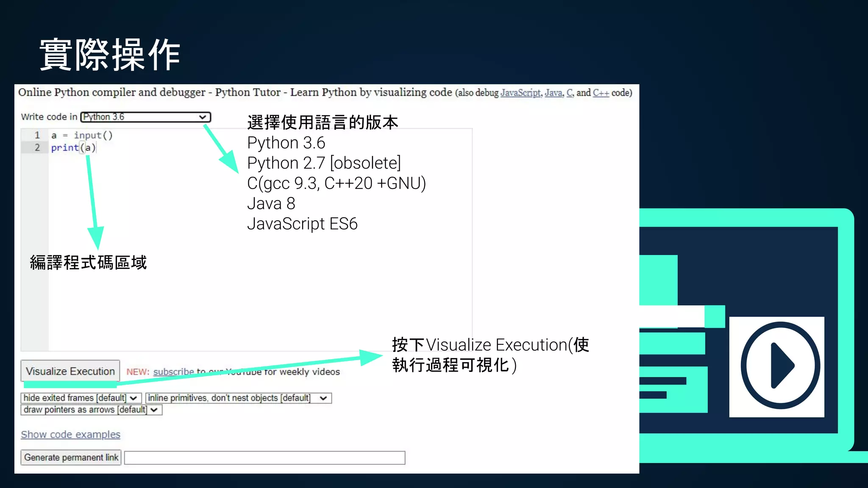Click code line 1 'a = input()'

[82, 135]
